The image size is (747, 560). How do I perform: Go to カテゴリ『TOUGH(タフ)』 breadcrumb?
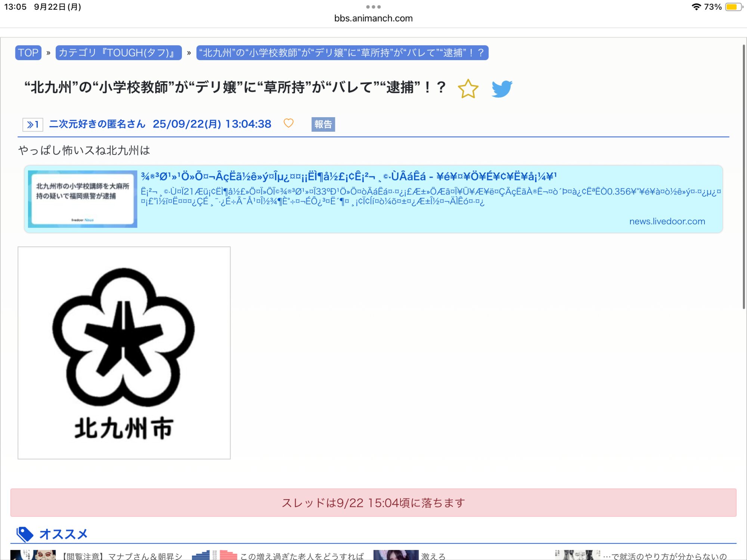coord(118,53)
